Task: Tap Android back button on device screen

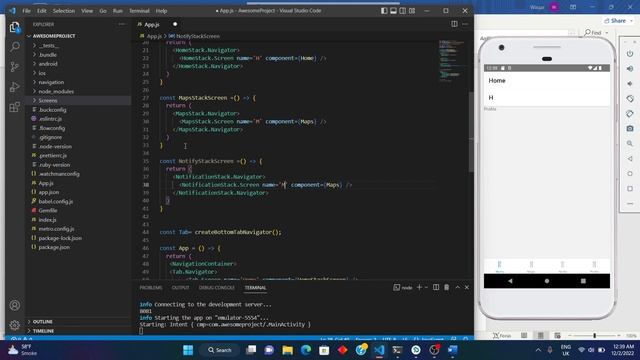Action: click(x=510, y=281)
